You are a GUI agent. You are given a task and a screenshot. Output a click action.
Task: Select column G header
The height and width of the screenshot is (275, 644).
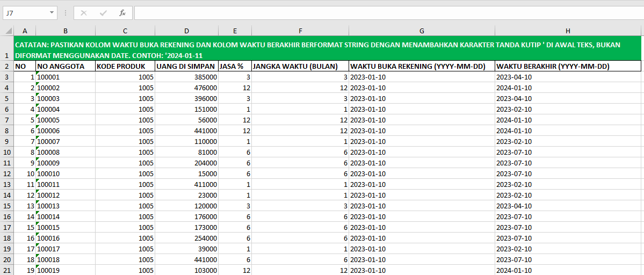coord(422,31)
